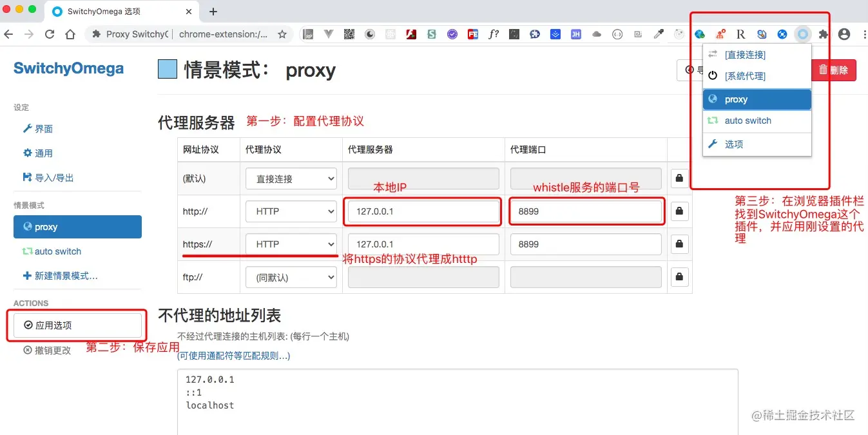Edit the http:// proxy port 8899 field
Image resolution: width=868 pixels, height=435 pixels.
coord(586,211)
